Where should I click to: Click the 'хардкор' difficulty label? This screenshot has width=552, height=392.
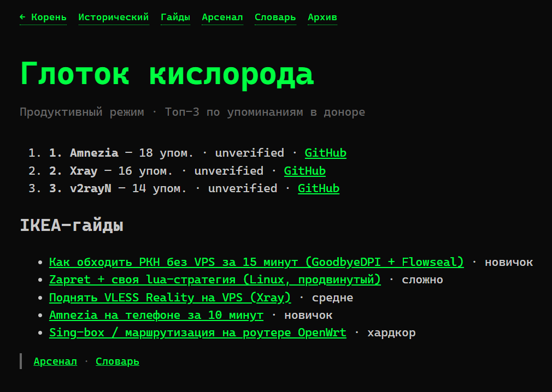(x=391, y=333)
